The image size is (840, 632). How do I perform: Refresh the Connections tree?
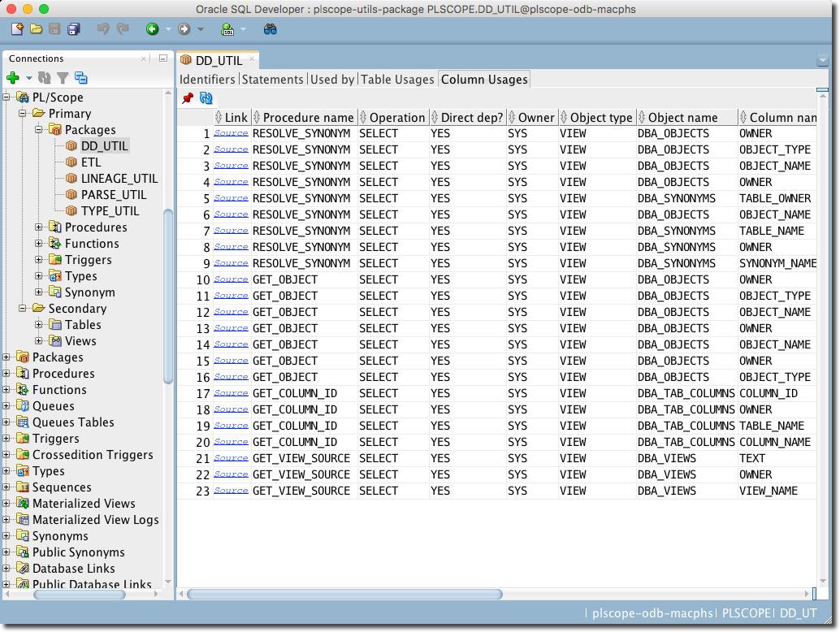pyautogui.click(x=45, y=78)
